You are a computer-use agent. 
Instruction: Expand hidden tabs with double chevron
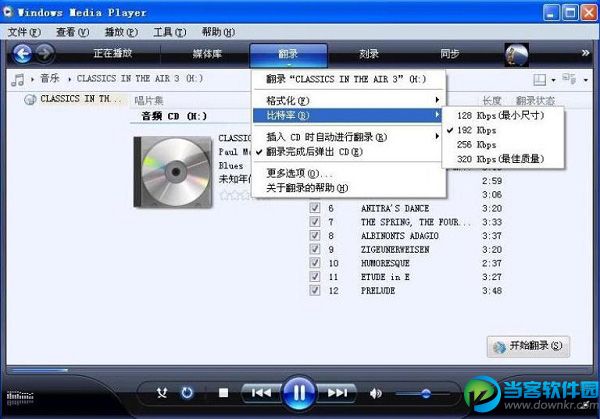585,53
